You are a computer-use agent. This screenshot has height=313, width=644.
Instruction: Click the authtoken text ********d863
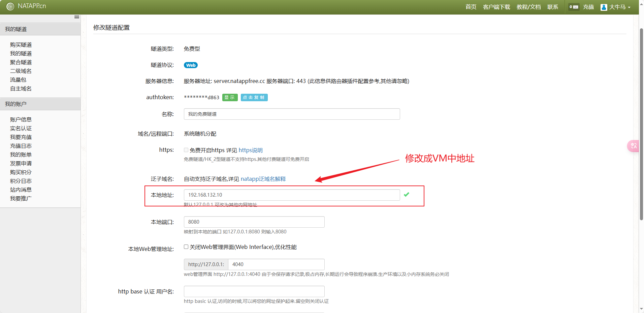(201, 97)
